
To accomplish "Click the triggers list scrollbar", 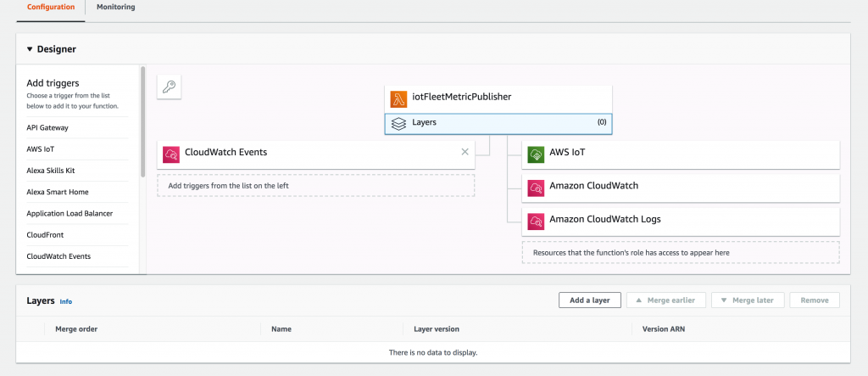I will click(142, 122).
